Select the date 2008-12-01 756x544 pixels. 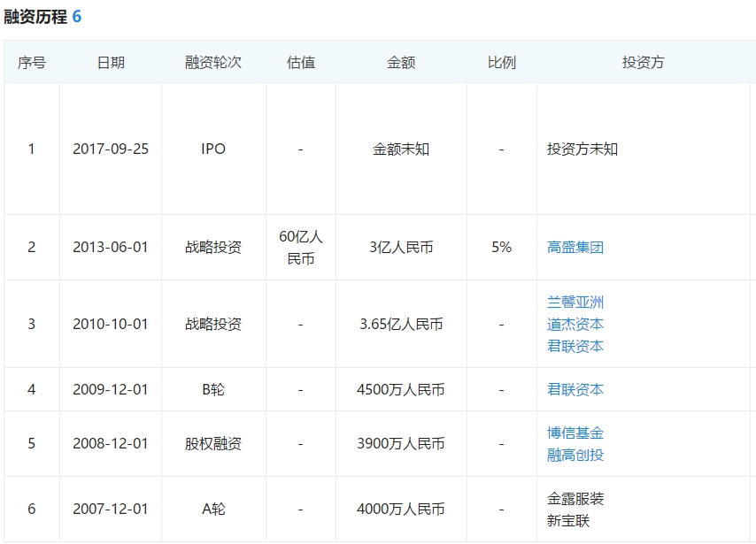pos(111,443)
